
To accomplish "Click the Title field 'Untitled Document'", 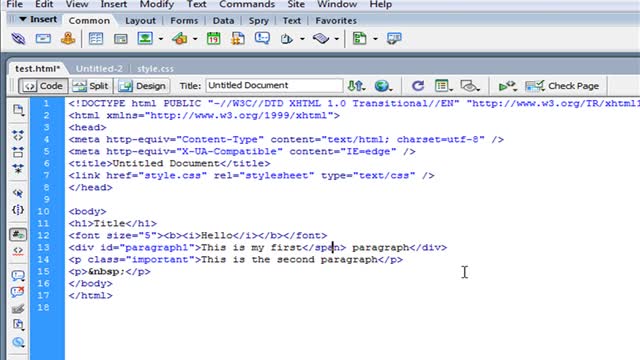I will click(x=274, y=86).
